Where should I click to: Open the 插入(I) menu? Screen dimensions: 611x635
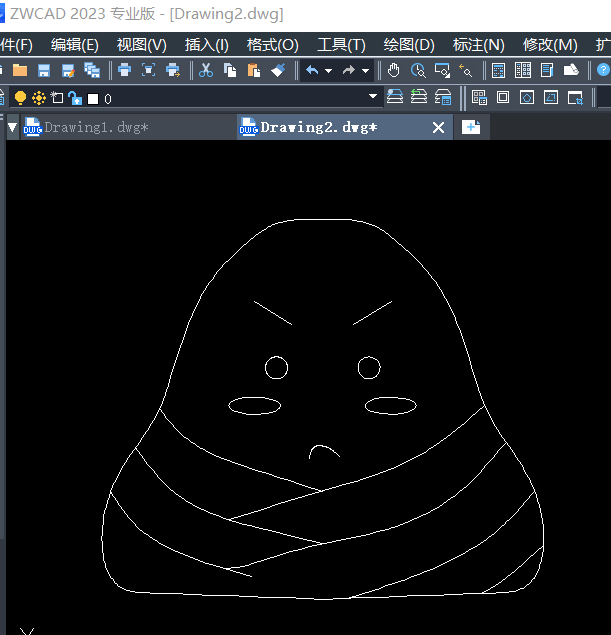(207, 45)
